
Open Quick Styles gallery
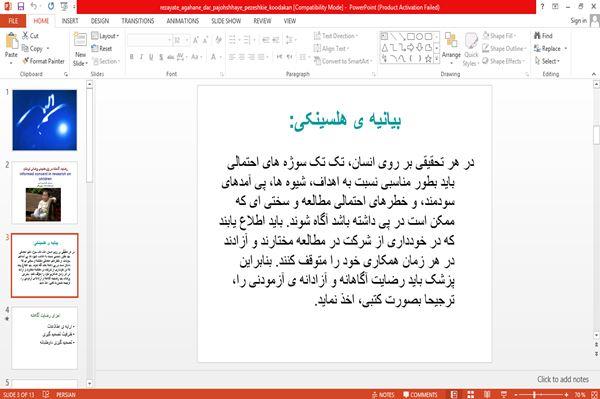pos(471,50)
